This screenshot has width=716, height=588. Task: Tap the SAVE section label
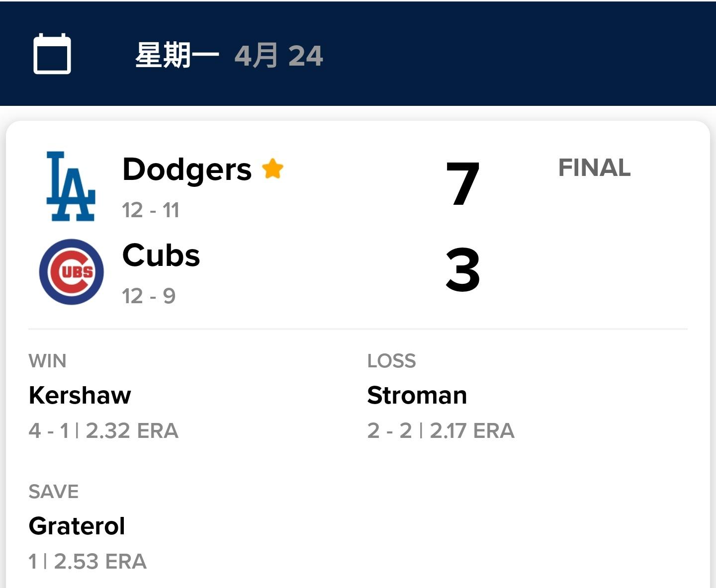pyautogui.click(x=54, y=492)
